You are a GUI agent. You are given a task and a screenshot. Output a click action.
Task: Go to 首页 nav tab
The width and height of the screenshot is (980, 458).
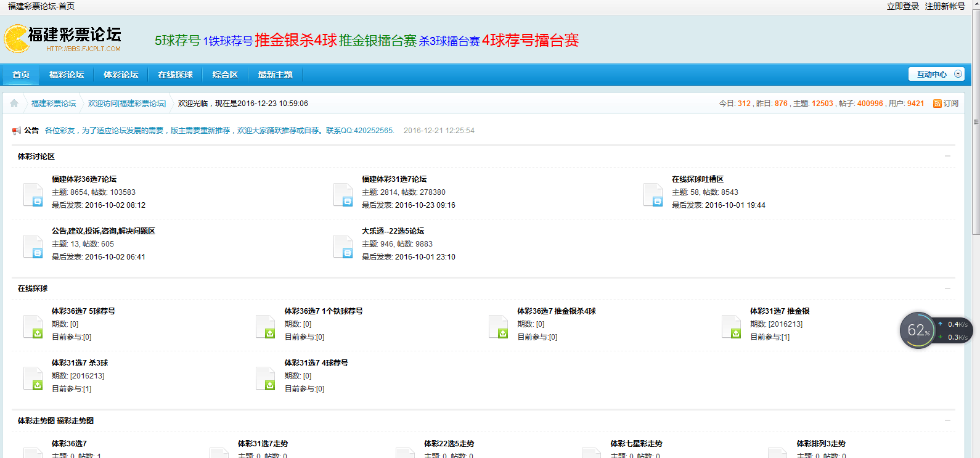[21, 75]
